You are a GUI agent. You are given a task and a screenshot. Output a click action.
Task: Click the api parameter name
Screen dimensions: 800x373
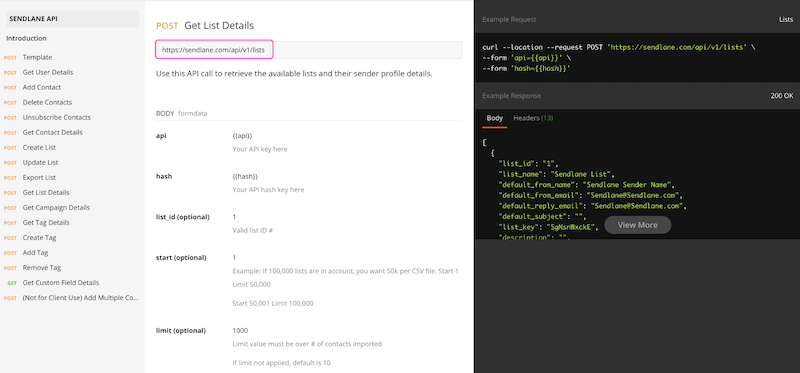pyautogui.click(x=161, y=136)
